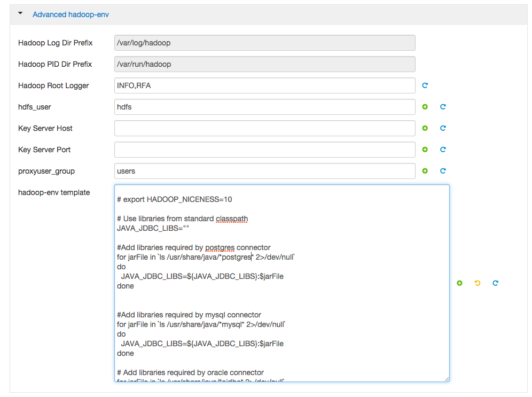Click the refresh icon for proxyuser_group
Image resolution: width=532 pixels, height=397 pixels.
point(442,170)
